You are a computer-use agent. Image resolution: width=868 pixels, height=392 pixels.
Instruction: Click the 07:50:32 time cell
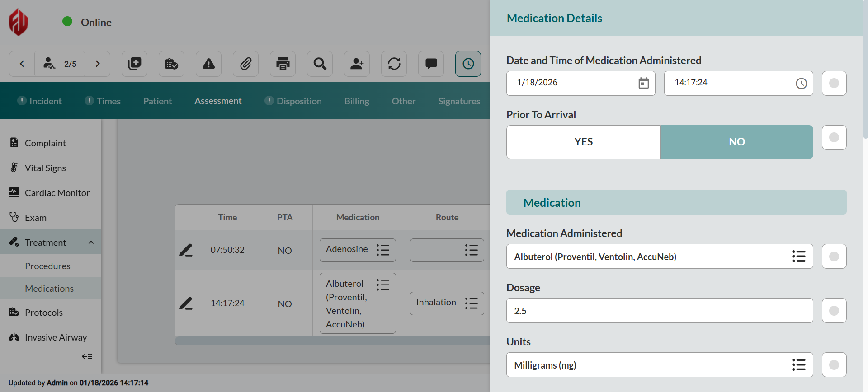pos(227,250)
